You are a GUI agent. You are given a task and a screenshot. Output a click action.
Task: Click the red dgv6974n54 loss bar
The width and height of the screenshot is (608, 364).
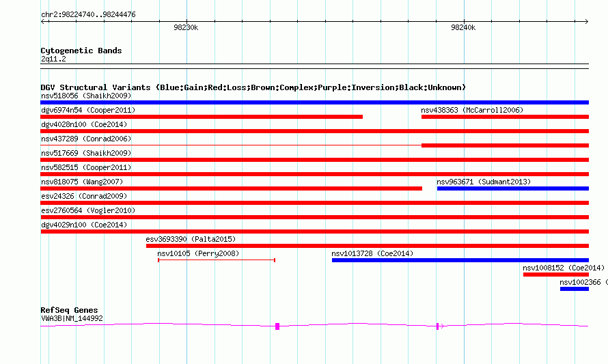pyautogui.click(x=202, y=117)
